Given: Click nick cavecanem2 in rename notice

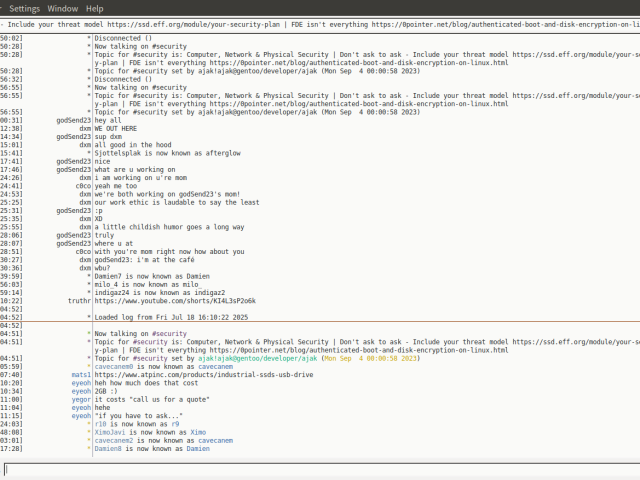Looking at the screenshot, I should click(114, 440).
